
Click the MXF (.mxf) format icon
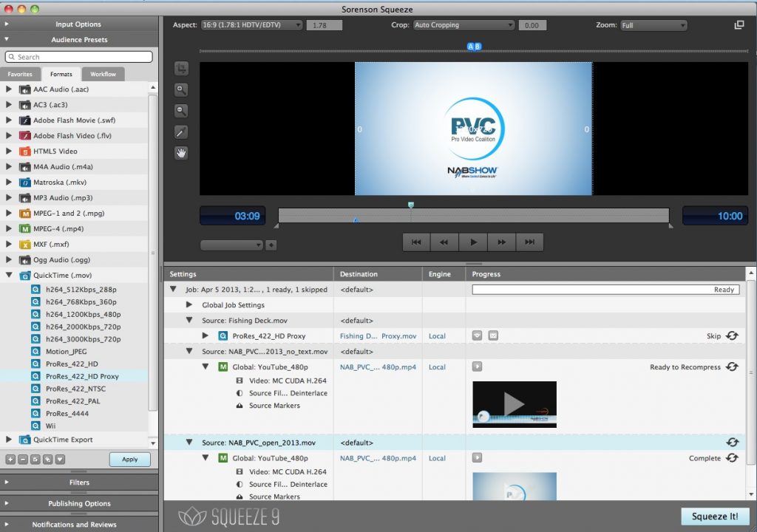click(24, 245)
